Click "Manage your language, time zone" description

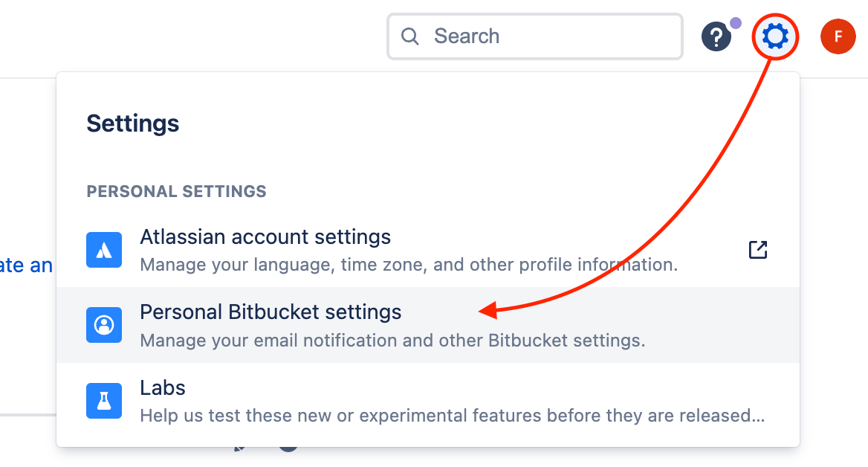tap(409, 265)
